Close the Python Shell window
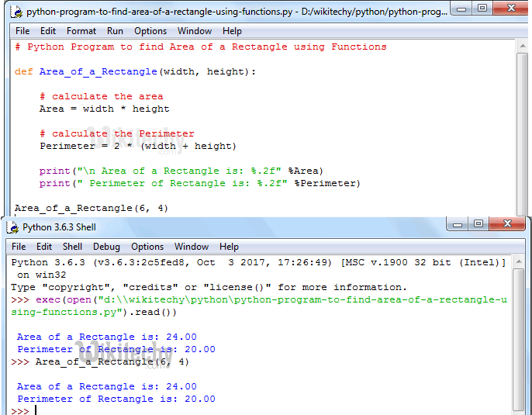 508,224
